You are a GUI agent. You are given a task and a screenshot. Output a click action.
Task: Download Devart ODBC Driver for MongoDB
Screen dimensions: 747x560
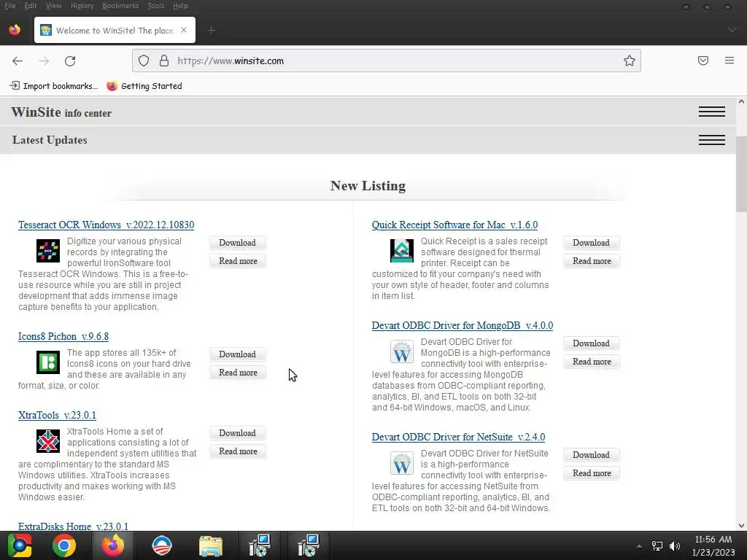point(591,343)
